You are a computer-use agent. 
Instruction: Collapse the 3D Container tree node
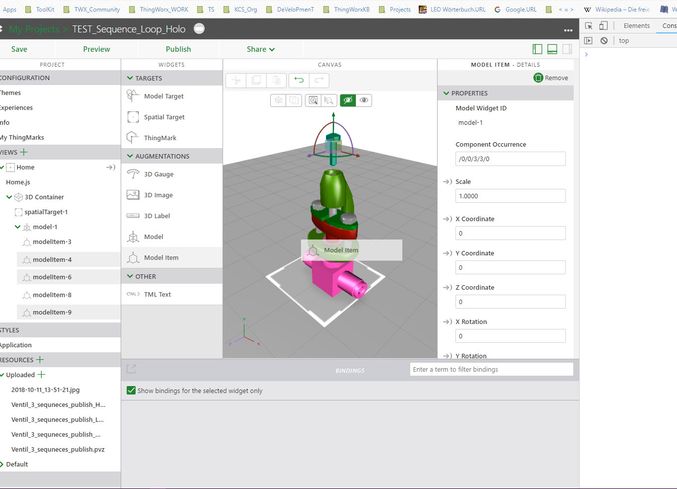[x=9, y=197]
